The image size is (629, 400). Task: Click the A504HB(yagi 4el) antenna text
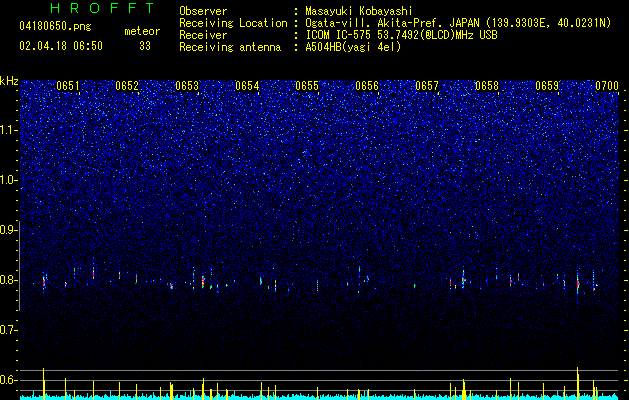353,47
